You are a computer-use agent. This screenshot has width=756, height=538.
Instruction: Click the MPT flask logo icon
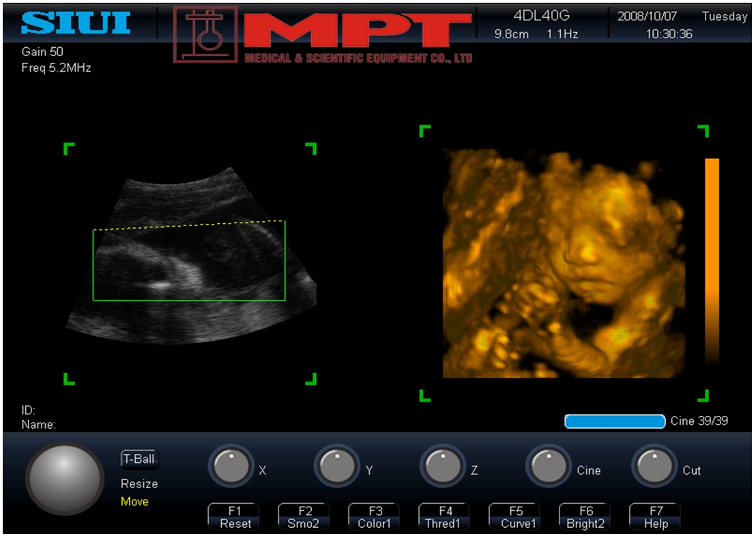205,35
